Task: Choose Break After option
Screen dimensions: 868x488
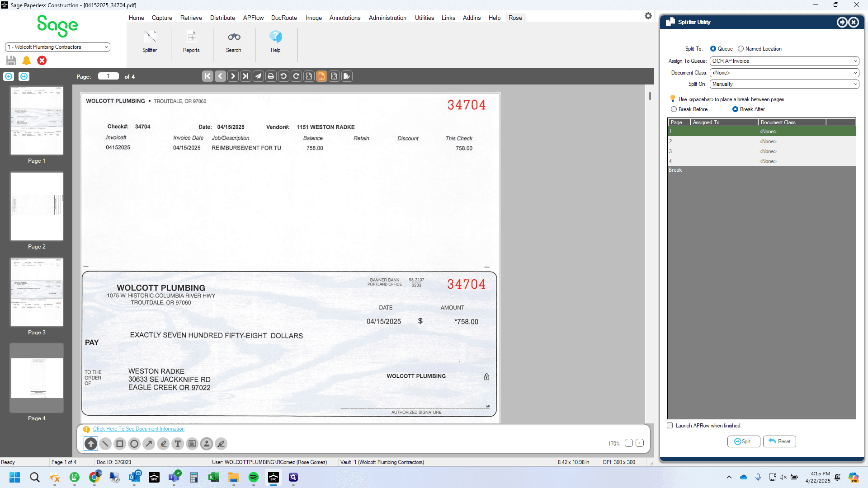Action: pos(735,109)
